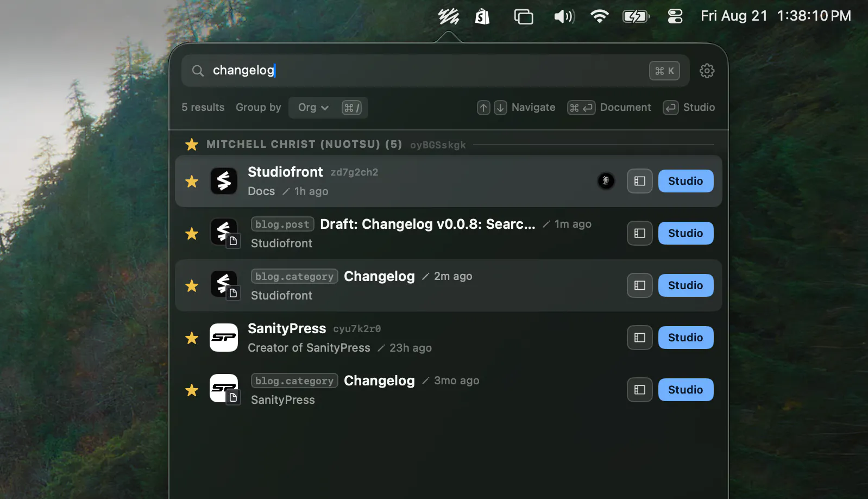The height and width of the screenshot is (499, 868).
Task: Click the up arrow Navigate key
Action: pos(483,108)
